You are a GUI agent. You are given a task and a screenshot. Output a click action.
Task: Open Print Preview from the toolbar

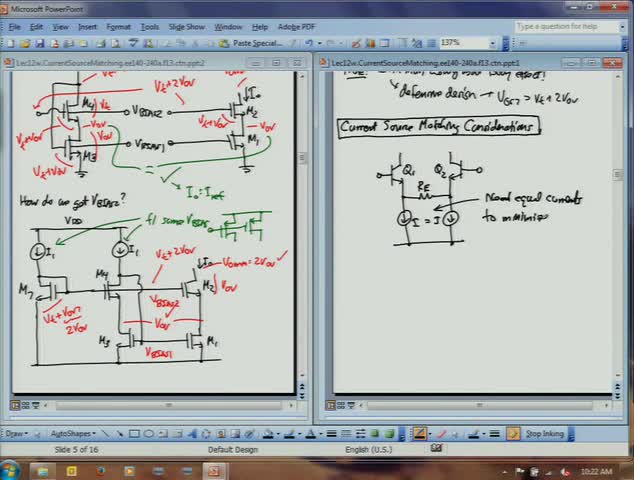(x=116, y=43)
